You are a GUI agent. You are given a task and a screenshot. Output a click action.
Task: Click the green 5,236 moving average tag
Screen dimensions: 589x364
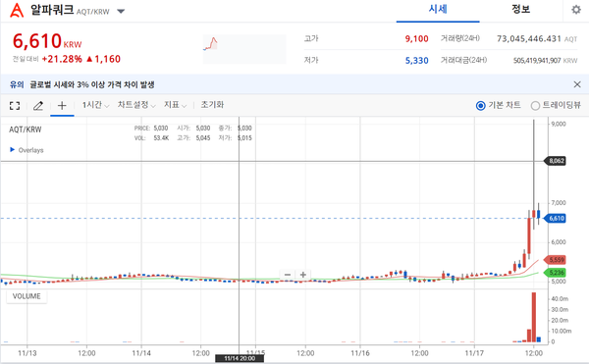coord(556,273)
